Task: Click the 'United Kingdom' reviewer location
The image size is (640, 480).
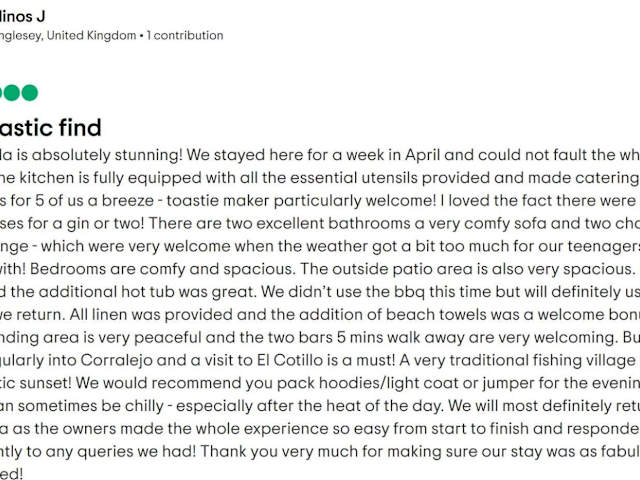Action: pos(88,35)
